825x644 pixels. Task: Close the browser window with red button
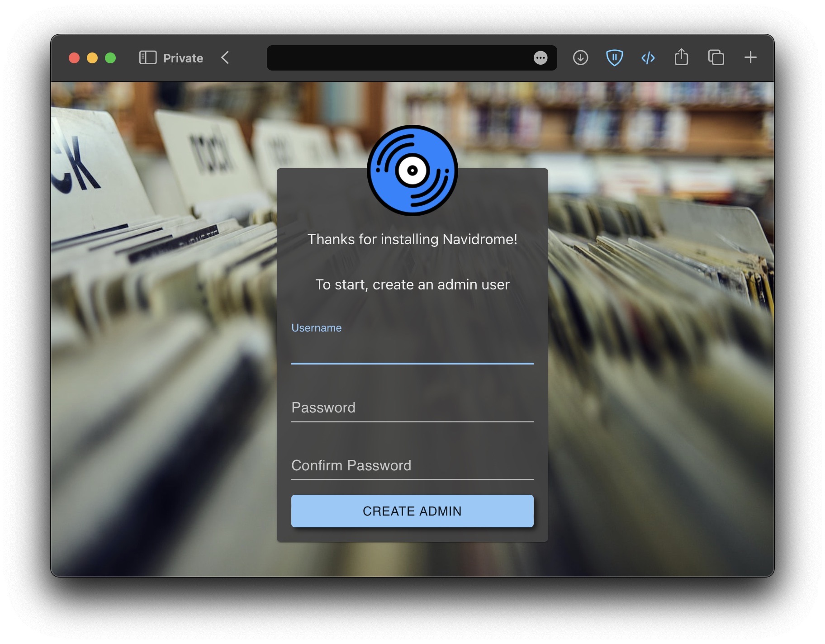74,58
